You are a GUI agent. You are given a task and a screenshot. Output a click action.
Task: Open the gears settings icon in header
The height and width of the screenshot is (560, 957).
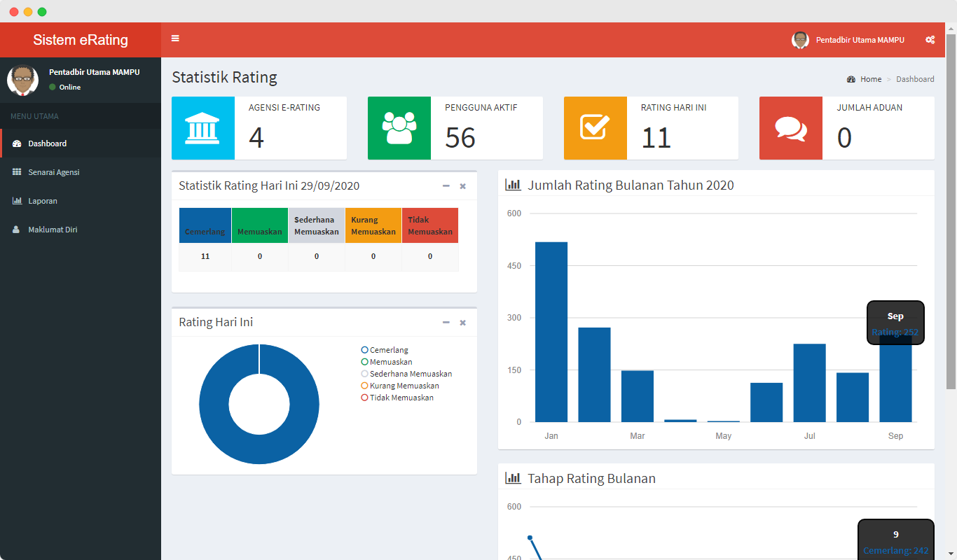[930, 40]
